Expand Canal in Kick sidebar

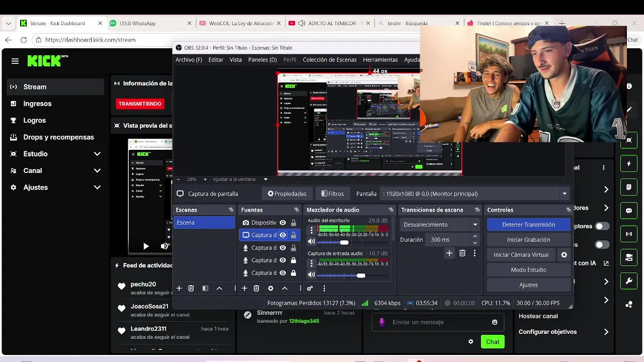click(x=97, y=170)
